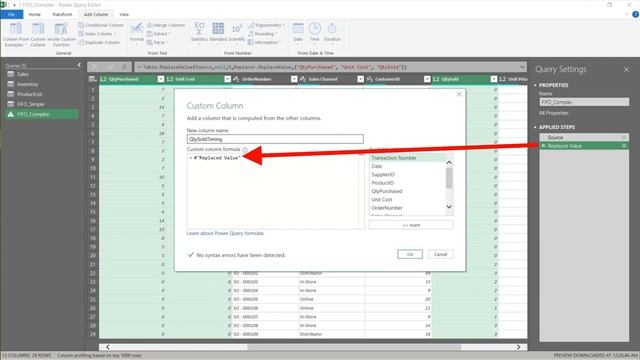This screenshot has width=640, height=360.
Task: Click the Parse command in ribbon
Action: [157, 42]
